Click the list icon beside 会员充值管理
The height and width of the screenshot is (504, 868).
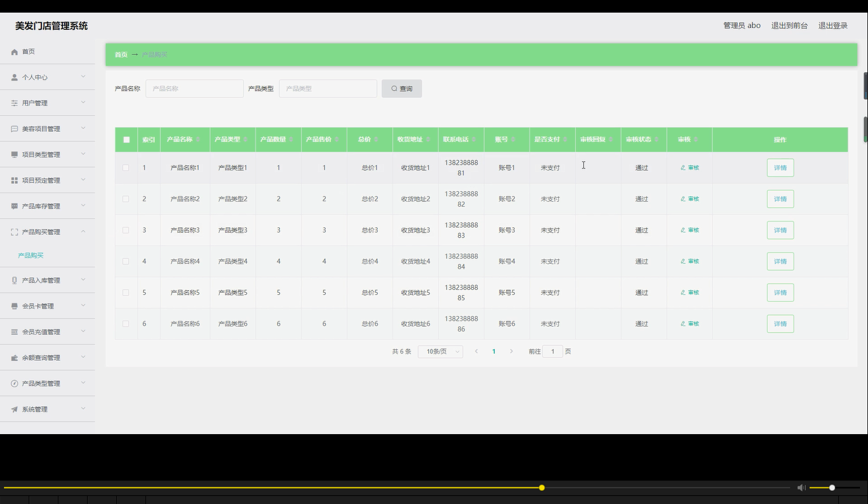click(x=14, y=332)
